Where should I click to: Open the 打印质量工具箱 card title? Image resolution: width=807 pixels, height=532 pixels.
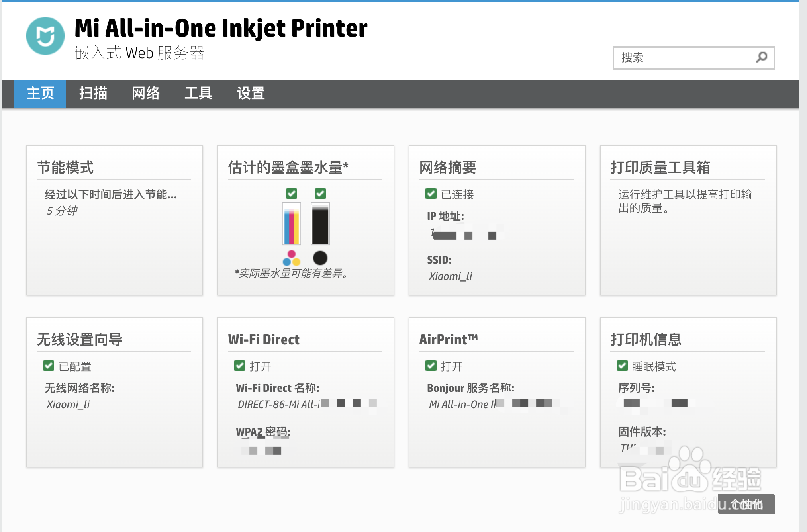point(660,168)
